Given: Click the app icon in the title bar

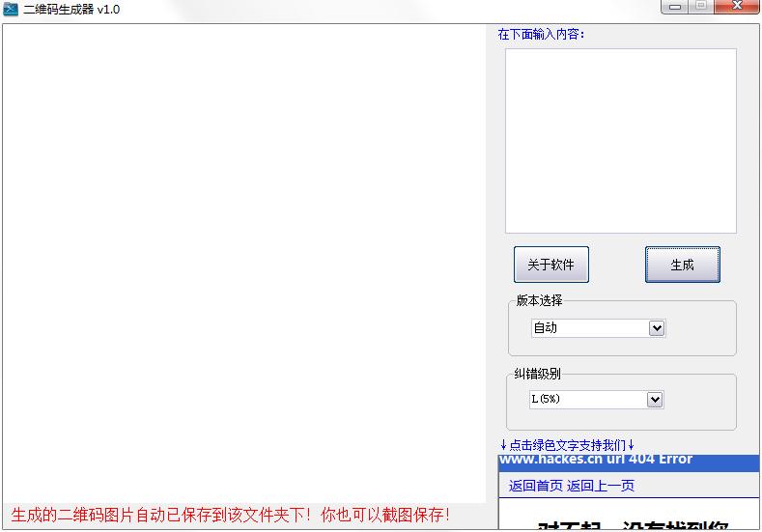Looking at the screenshot, I should [x=11, y=10].
